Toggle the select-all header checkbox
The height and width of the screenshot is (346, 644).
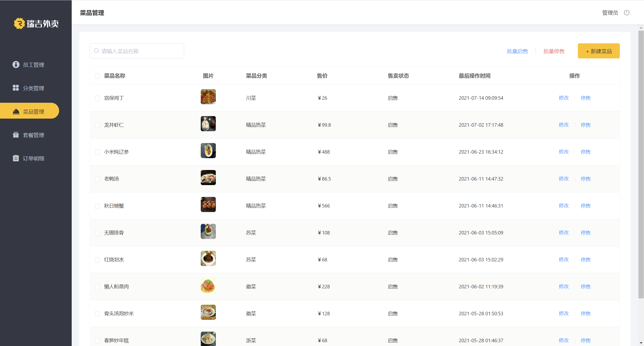[97, 76]
